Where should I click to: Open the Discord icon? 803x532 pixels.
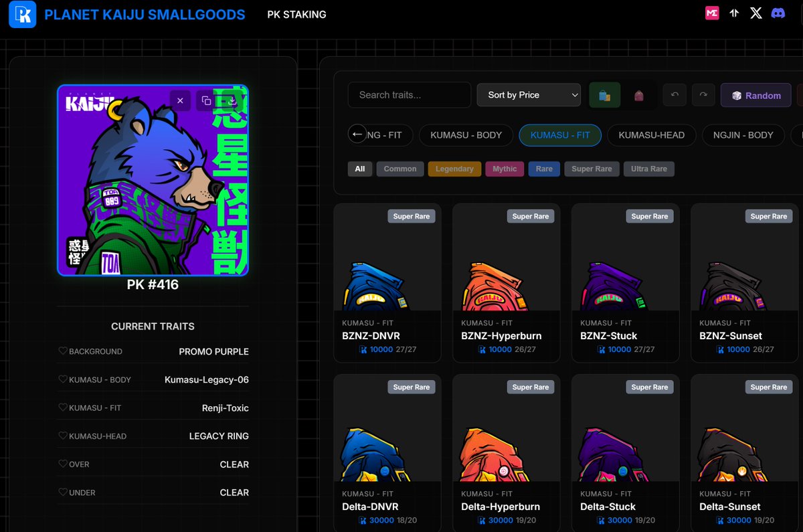tap(778, 13)
